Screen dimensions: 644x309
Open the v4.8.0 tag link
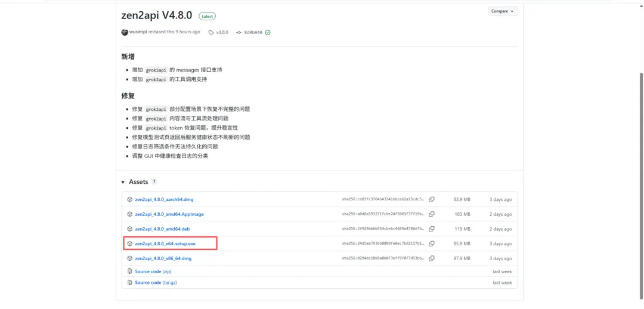tap(222, 32)
